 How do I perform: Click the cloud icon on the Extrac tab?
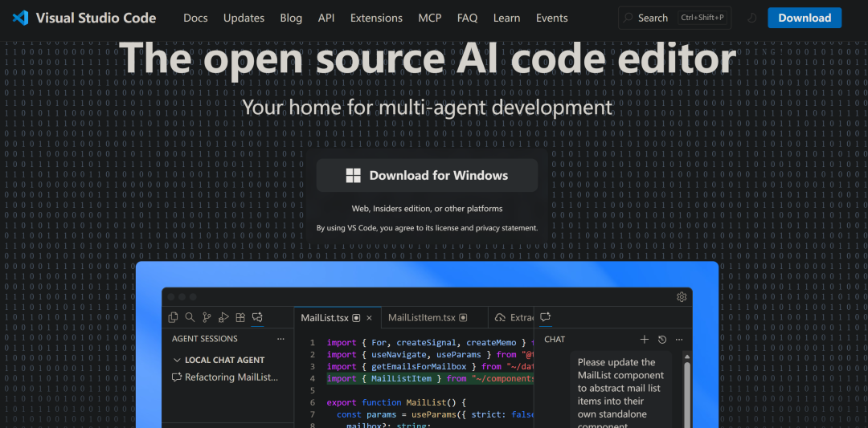500,318
